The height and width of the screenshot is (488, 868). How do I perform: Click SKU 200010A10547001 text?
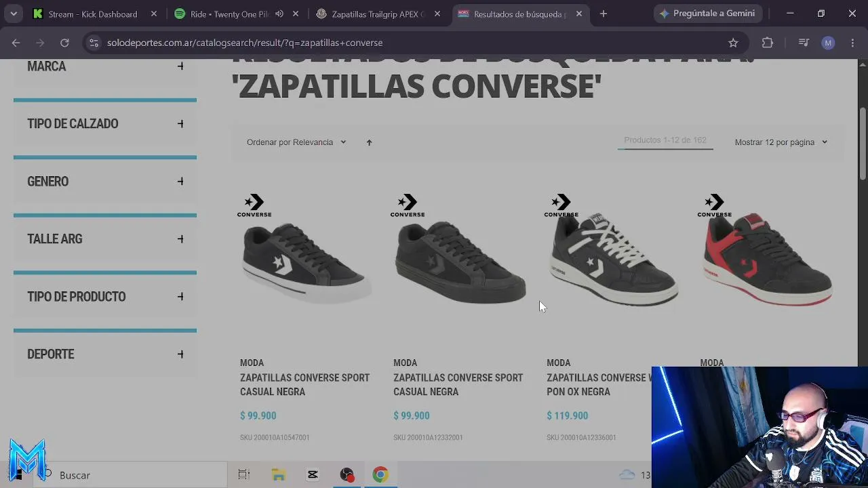coord(275,438)
